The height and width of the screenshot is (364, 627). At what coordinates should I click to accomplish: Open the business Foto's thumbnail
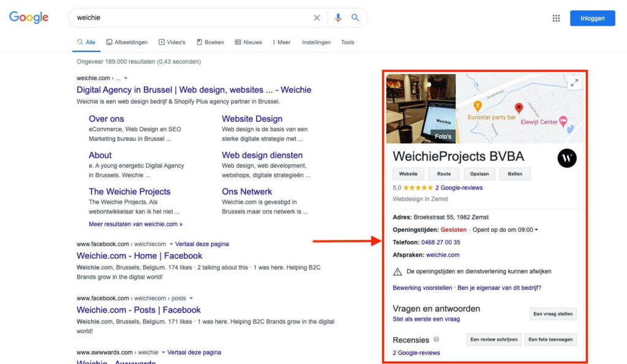tap(421, 109)
